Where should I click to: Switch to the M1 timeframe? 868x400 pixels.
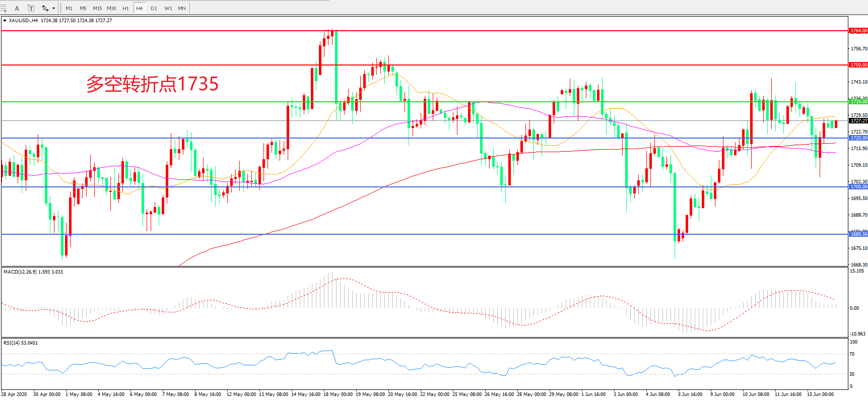point(69,8)
